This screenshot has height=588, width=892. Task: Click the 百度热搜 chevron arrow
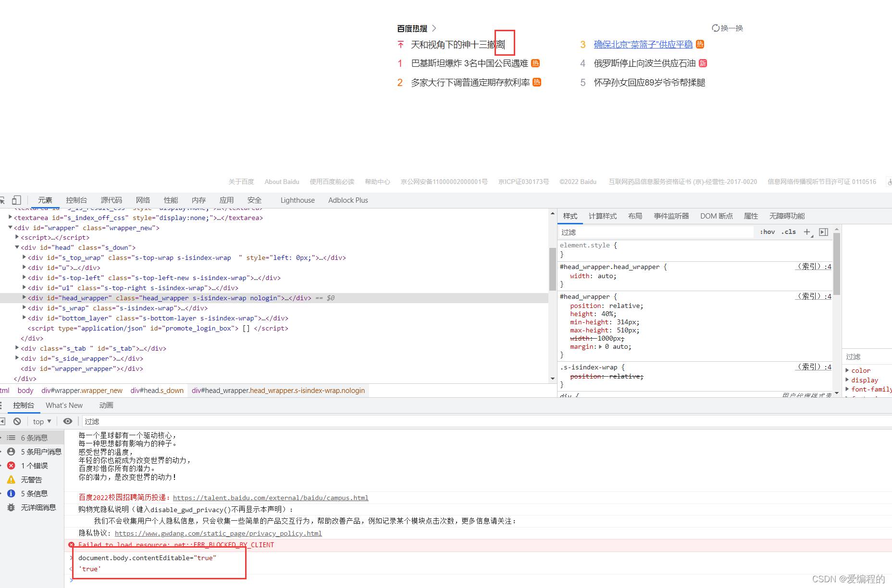(434, 28)
